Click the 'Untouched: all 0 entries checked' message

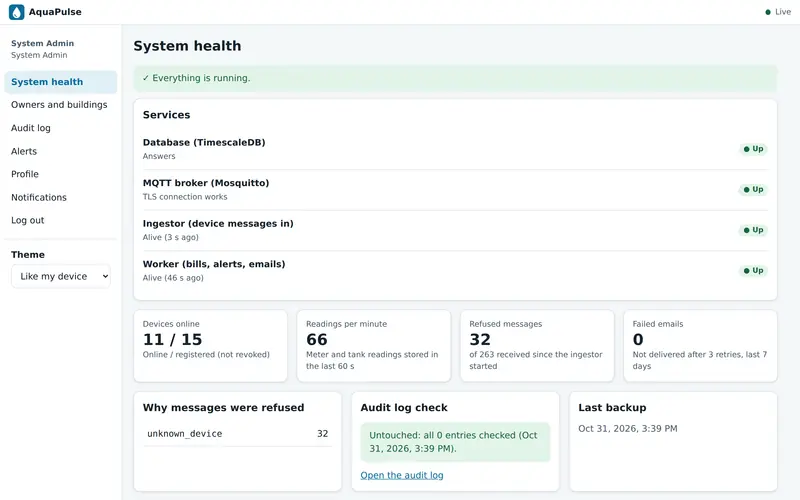click(455, 442)
